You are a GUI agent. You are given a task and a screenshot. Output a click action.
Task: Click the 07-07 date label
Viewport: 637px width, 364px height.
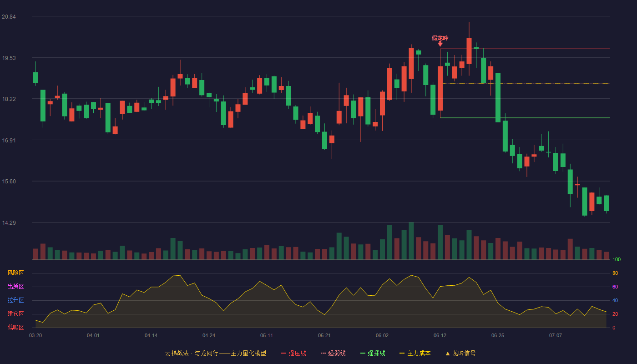pyautogui.click(x=556, y=335)
